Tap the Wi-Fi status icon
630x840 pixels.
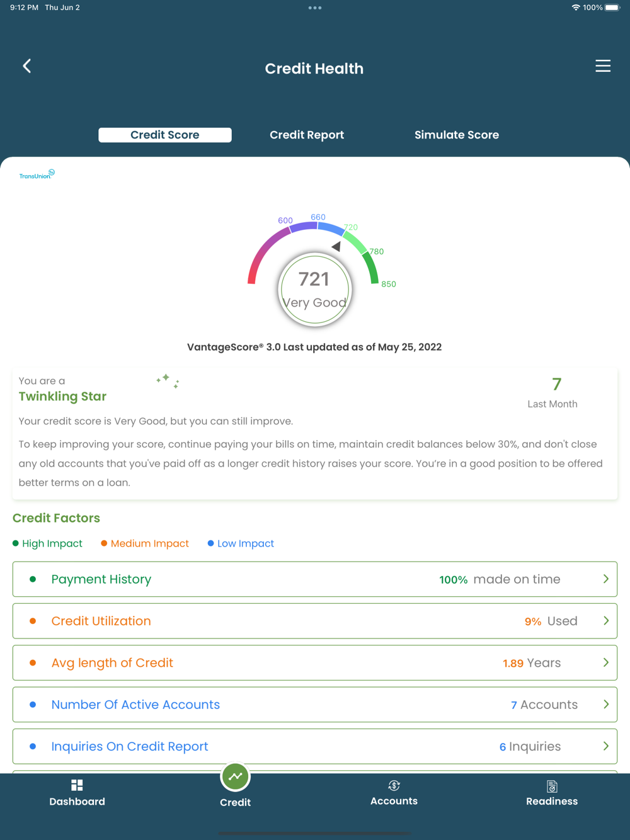[576, 8]
